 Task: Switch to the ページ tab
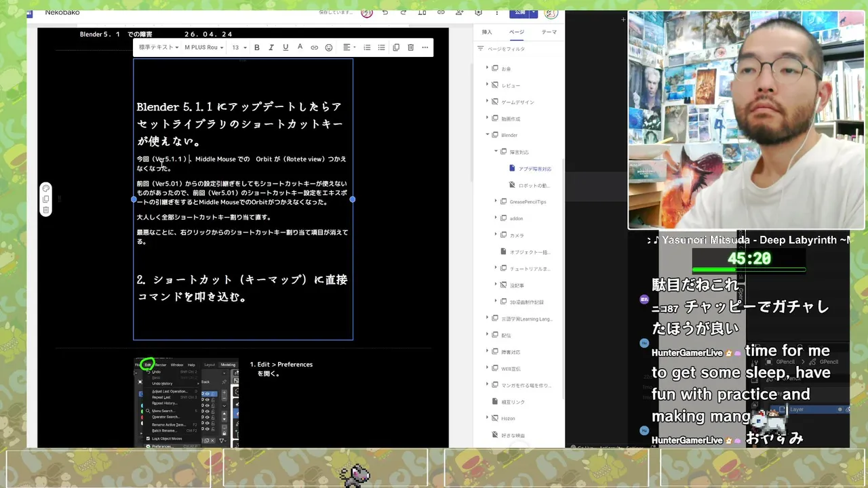(x=517, y=32)
